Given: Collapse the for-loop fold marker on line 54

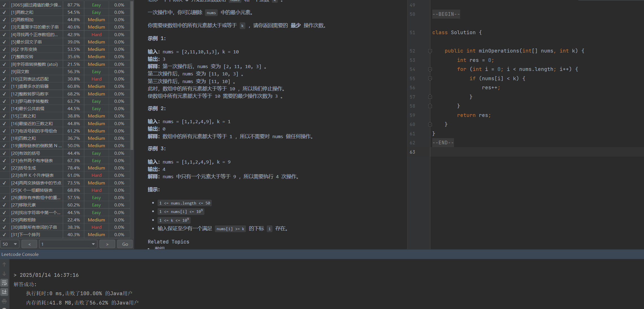Looking at the screenshot, I should (430, 69).
